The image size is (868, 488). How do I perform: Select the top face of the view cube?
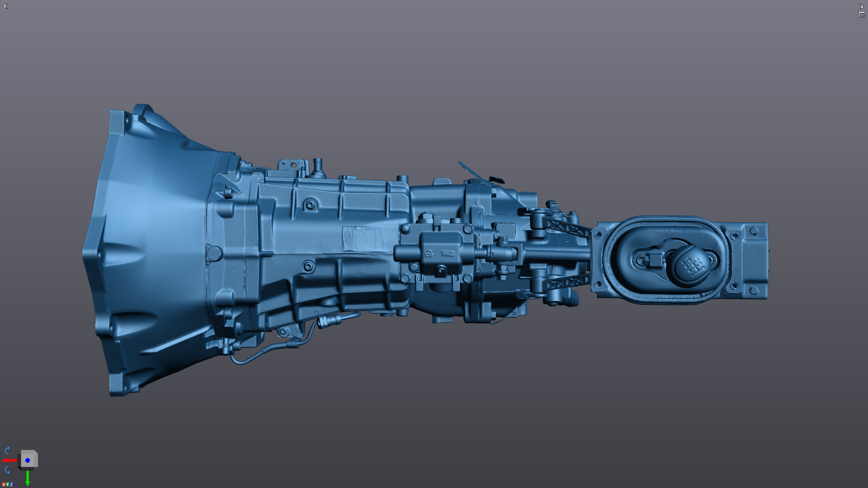click(28, 451)
